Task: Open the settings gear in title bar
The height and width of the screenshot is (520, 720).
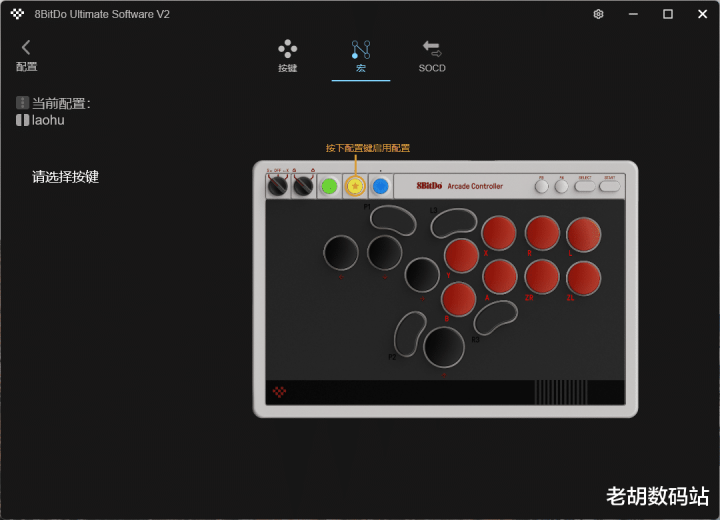Action: 598,14
